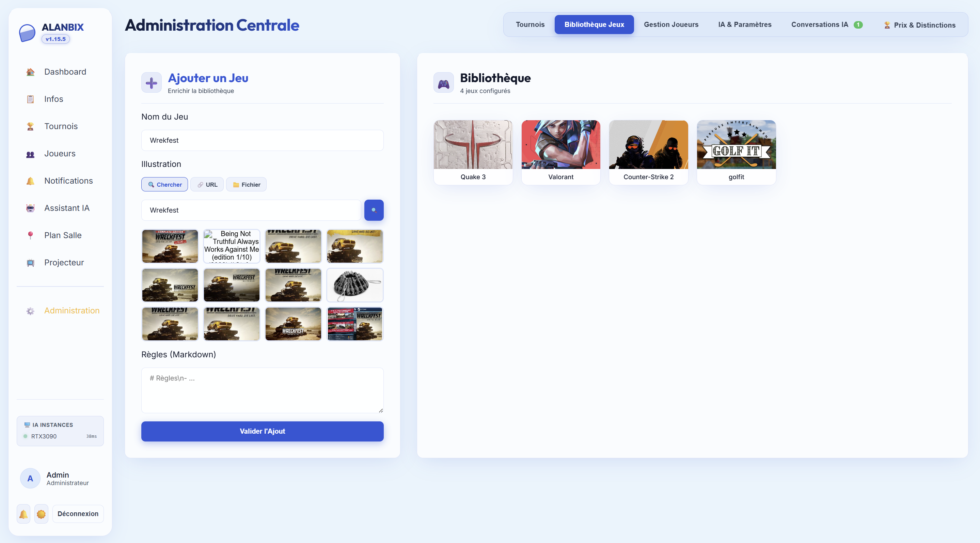Viewport: 980px width, 543px height.
Task: Click the Dashboard house icon
Action: point(30,72)
